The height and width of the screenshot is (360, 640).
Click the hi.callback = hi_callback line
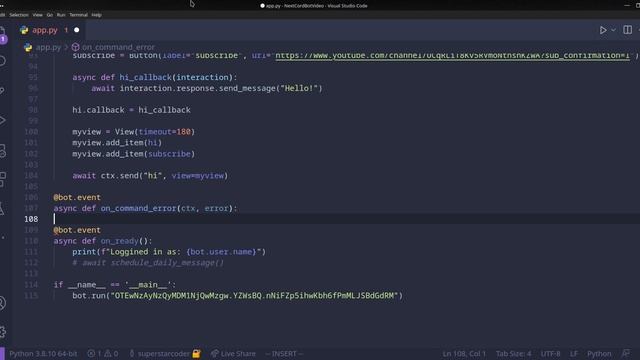coord(131,110)
